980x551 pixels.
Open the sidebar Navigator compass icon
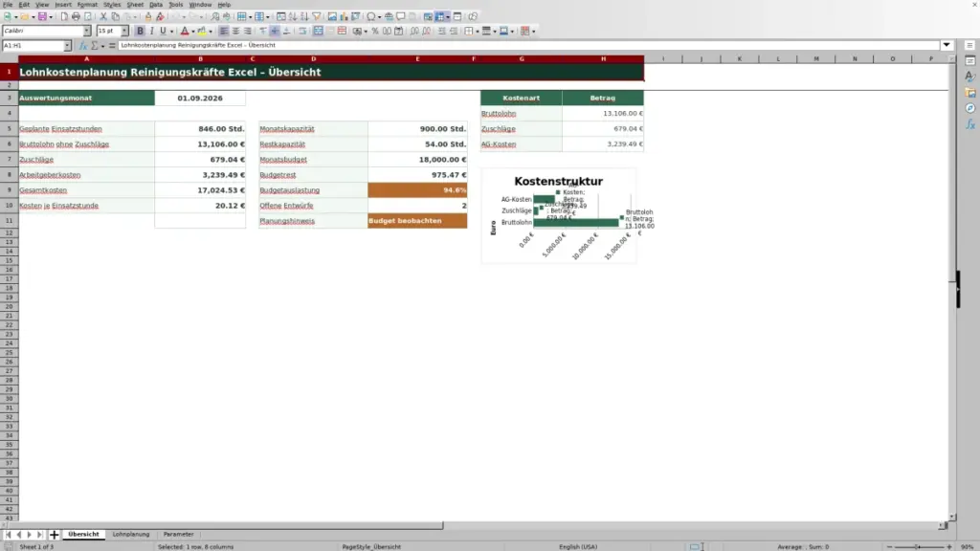[x=970, y=108]
